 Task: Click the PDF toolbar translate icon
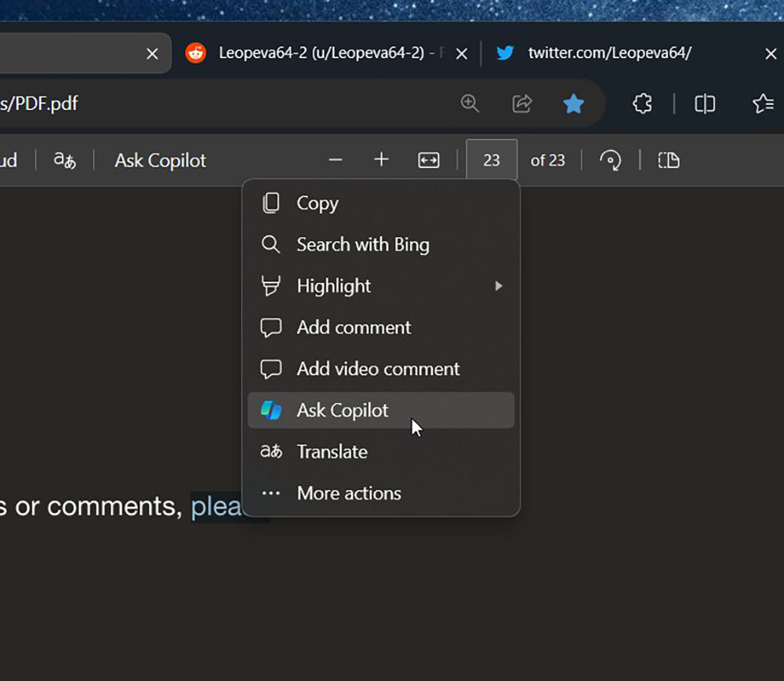64,160
